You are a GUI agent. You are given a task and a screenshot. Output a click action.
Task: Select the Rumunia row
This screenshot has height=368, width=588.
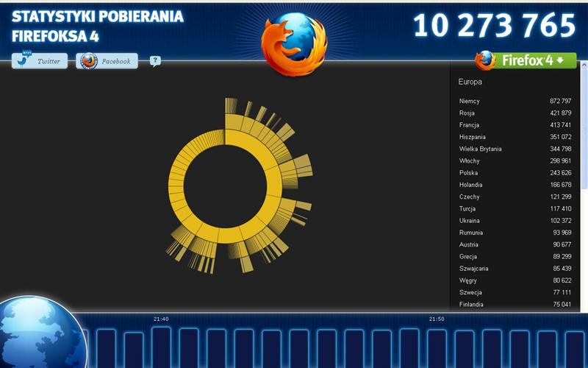coord(515,233)
